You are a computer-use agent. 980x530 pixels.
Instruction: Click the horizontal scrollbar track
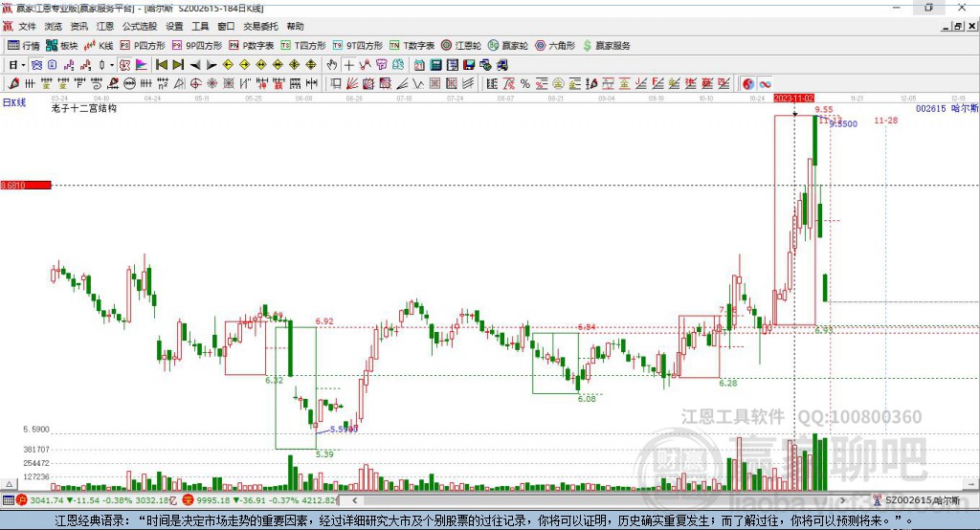pos(600,500)
